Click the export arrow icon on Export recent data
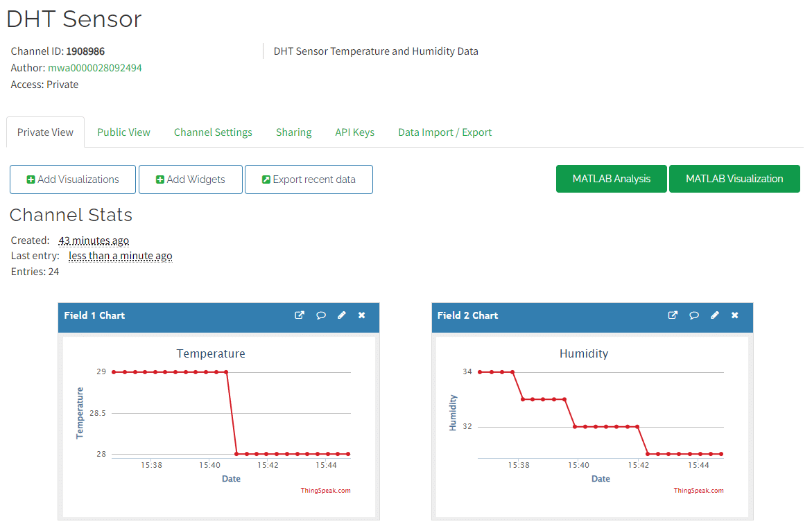The width and height of the screenshot is (812, 526). coord(265,179)
